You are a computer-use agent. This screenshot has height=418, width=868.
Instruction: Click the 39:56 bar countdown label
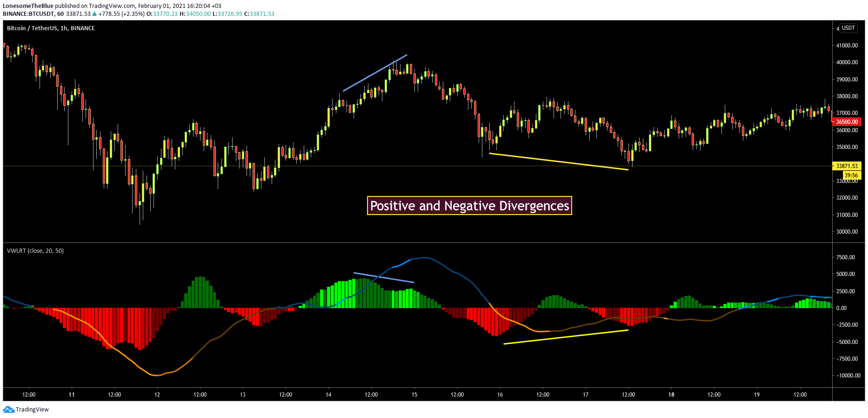coord(851,175)
